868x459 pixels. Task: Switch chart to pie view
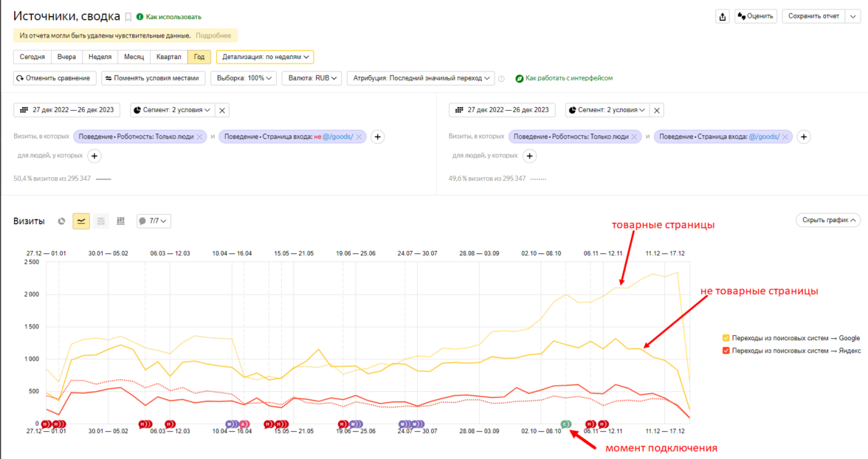[62, 221]
